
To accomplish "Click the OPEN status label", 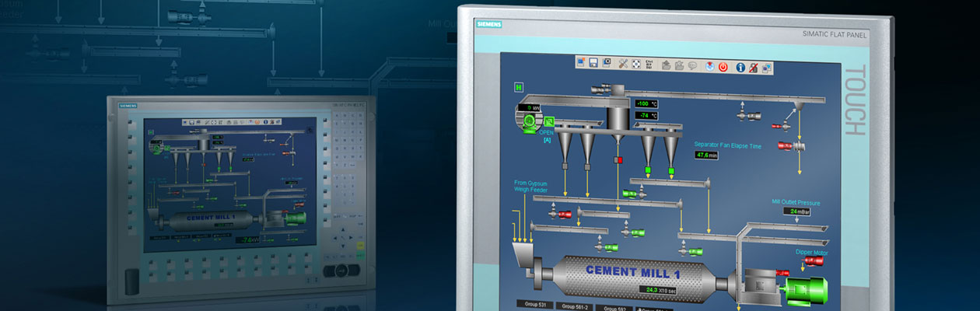I will pos(546,132).
